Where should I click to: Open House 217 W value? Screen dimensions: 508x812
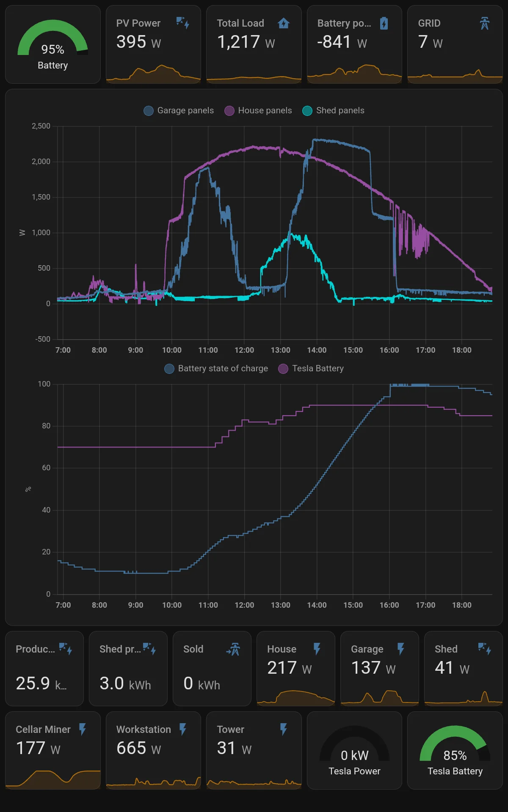(289, 668)
